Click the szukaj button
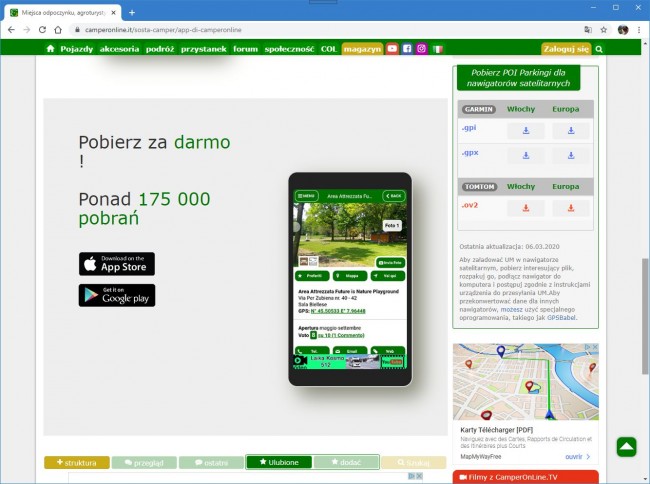 pyautogui.click(x=414, y=462)
